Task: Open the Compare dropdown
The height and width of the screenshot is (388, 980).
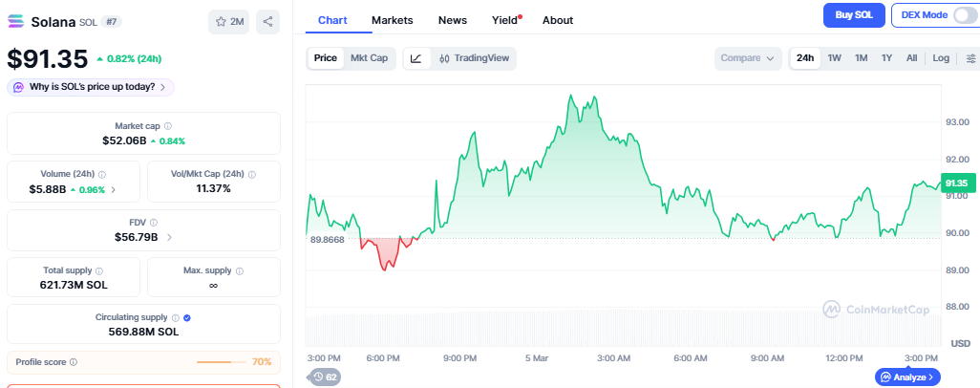Action: (748, 58)
